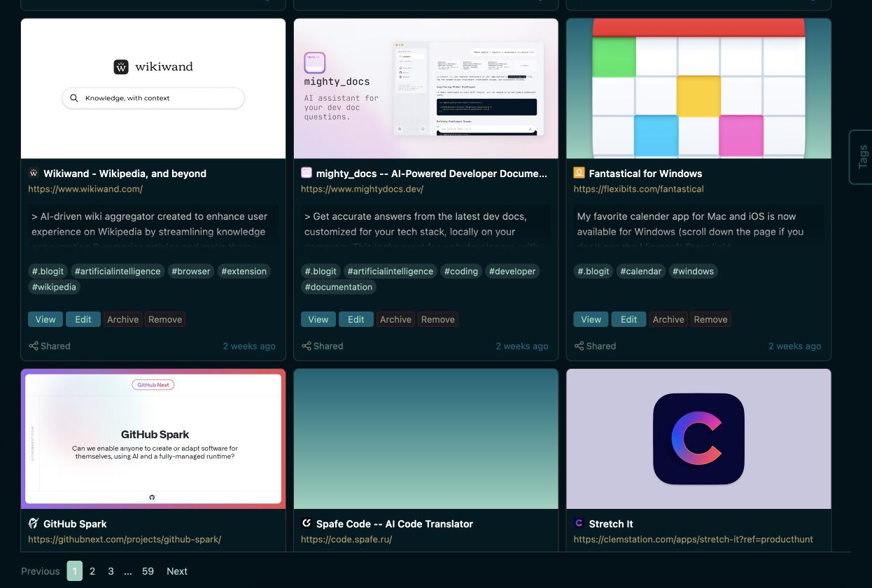This screenshot has height=588, width=872.
Task: Click the Spafe Code favicon icon
Action: [x=307, y=524]
